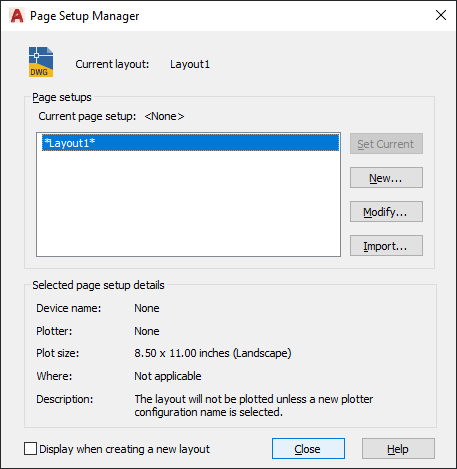Screen dimensions: 457x469
Task: Close the dialog with the X button
Action: click(x=441, y=15)
